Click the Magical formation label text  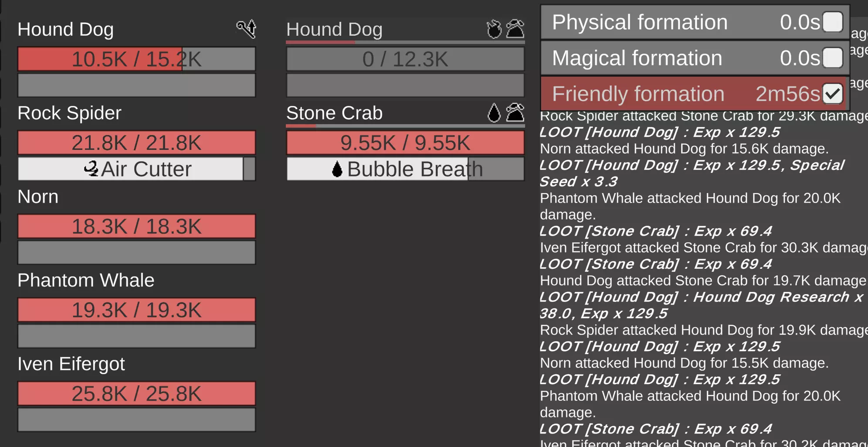[x=637, y=58]
